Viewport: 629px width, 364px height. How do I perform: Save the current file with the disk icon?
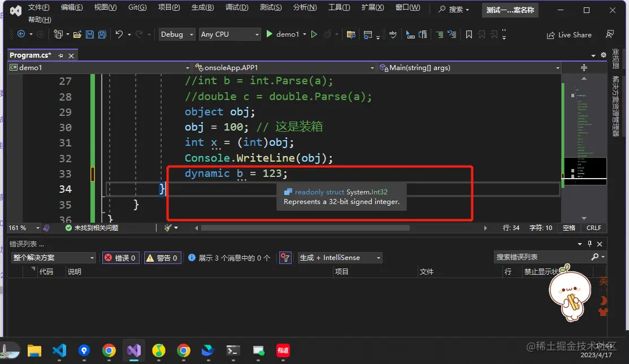[90, 34]
